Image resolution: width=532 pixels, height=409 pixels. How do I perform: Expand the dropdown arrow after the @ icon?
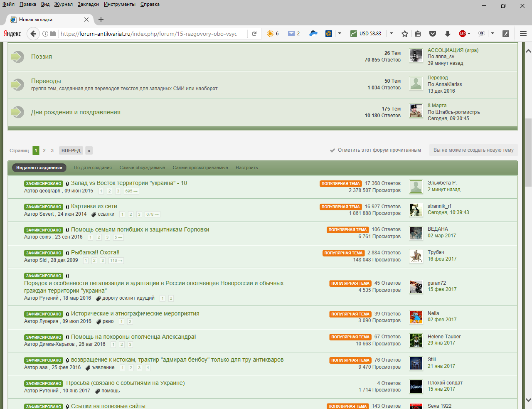tap(340, 34)
